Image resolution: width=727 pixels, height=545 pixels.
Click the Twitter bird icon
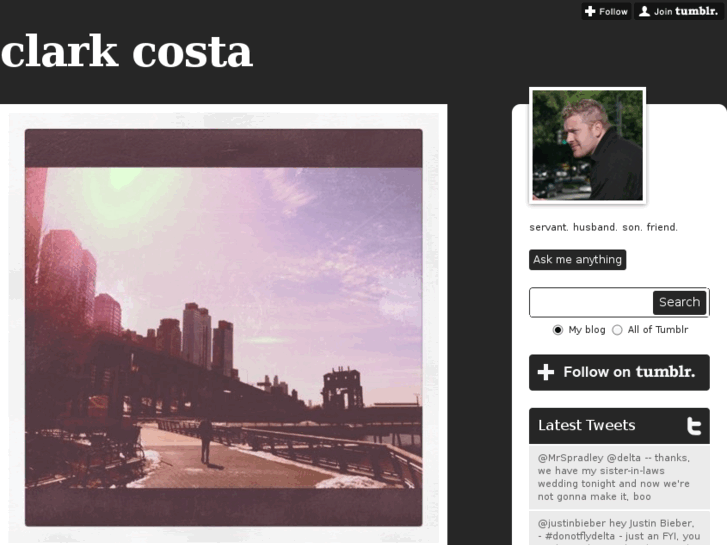(x=694, y=426)
